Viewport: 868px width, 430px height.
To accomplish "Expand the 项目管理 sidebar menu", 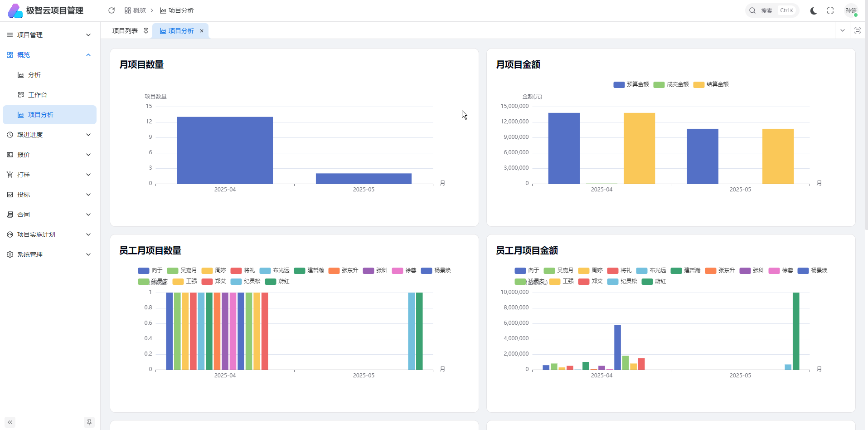I will click(49, 35).
